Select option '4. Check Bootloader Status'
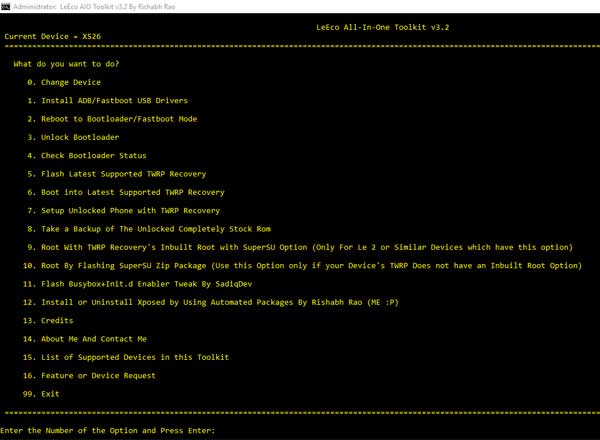Screen dimensions: 600x440 pos(87,156)
